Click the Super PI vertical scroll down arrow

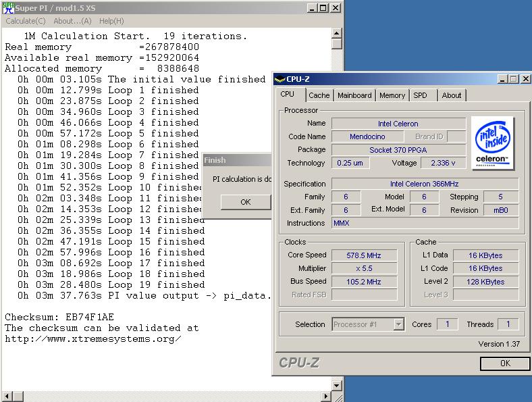(x=336, y=385)
